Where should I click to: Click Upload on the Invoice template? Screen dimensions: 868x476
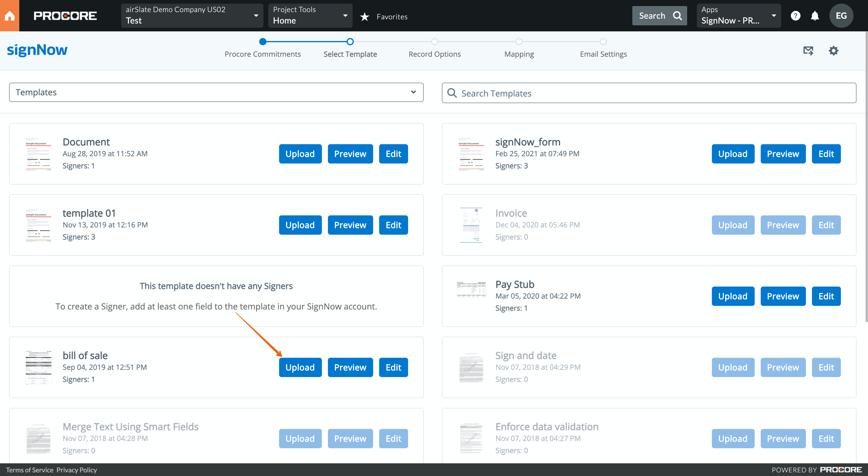733,225
